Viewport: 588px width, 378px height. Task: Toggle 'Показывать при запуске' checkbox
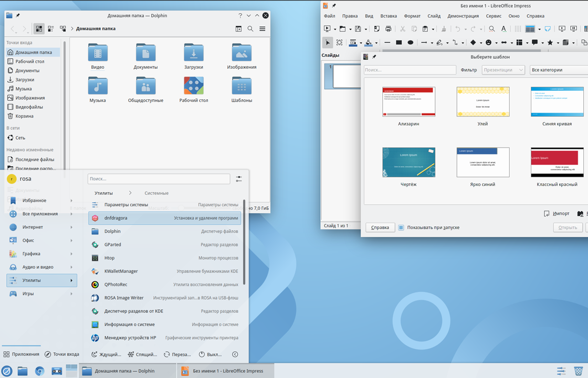coord(401,227)
